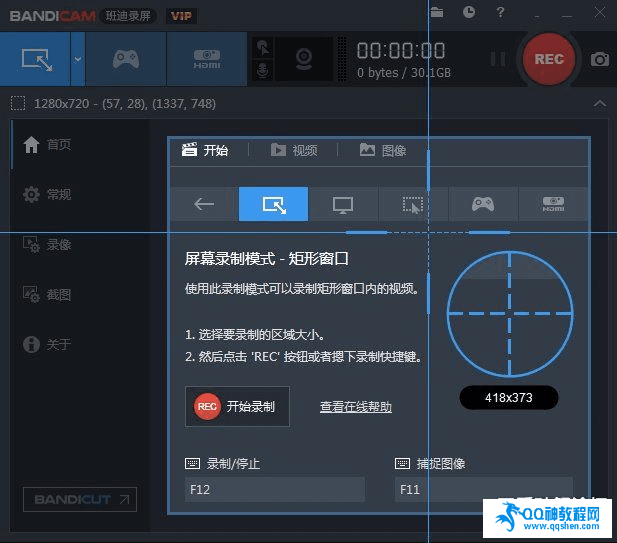Switch to the 图像 tab

tap(383, 150)
